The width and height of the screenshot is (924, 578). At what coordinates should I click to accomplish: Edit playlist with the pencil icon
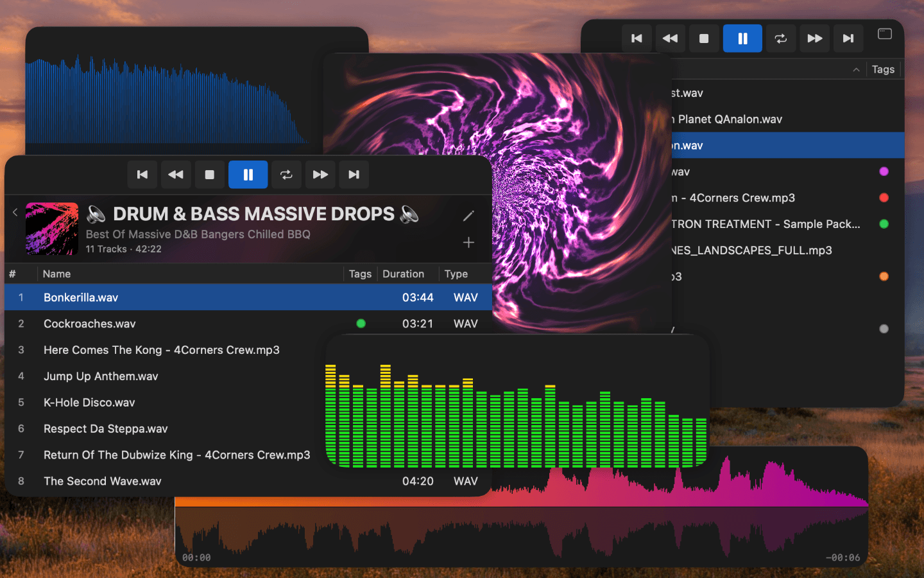(468, 216)
